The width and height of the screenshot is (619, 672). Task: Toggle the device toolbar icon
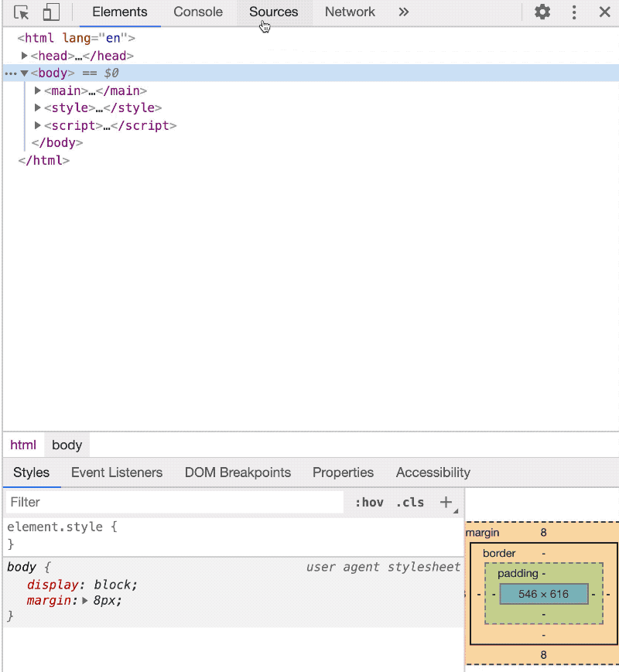coord(51,12)
